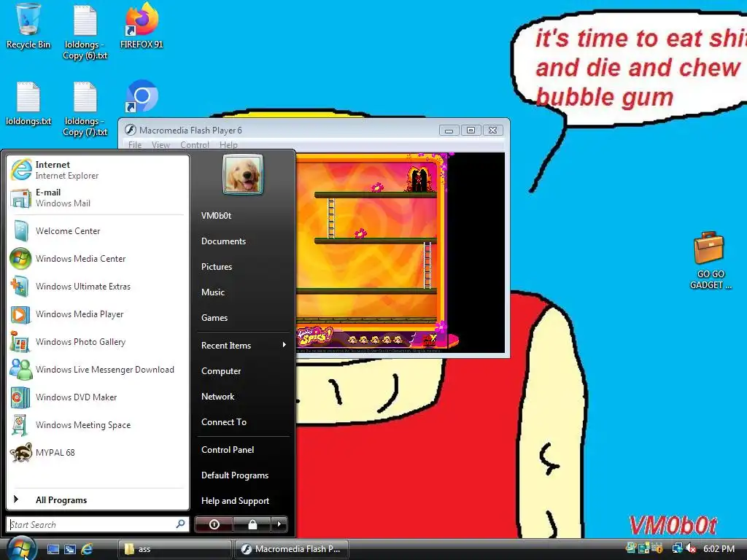Open Windows Ultimate Extras

(x=98, y=286)
